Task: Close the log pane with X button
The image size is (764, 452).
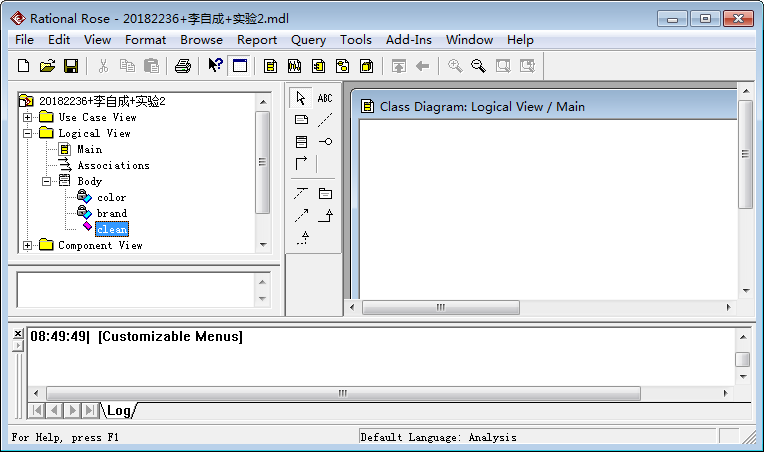Action: tap(18, 333)
